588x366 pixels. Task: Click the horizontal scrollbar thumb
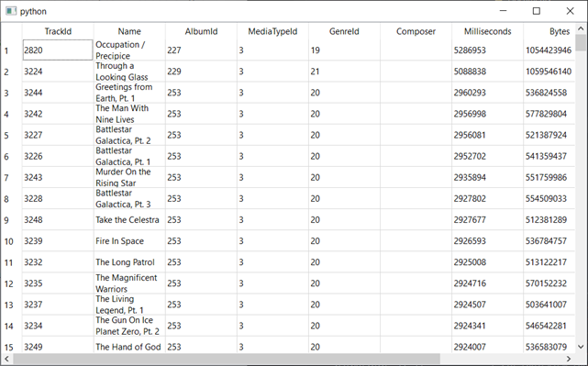coord(227,359)
